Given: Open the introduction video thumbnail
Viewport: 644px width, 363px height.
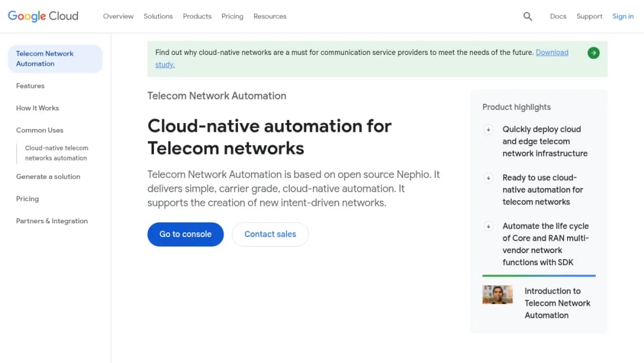Looking at the screenshot, I should pyautogui.click(x=497, y=295).
